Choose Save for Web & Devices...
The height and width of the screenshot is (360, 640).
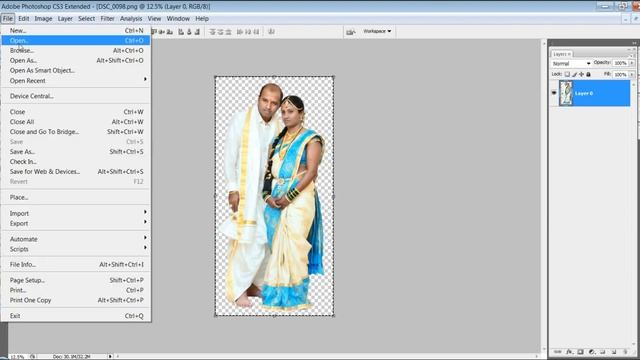coord(76,172)
